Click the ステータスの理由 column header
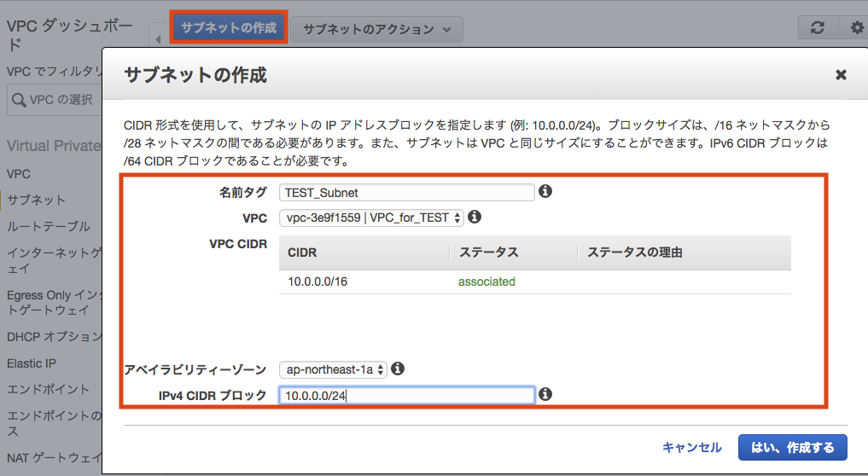The width and height of the screenshot is (868, 476). coord(634,253)
